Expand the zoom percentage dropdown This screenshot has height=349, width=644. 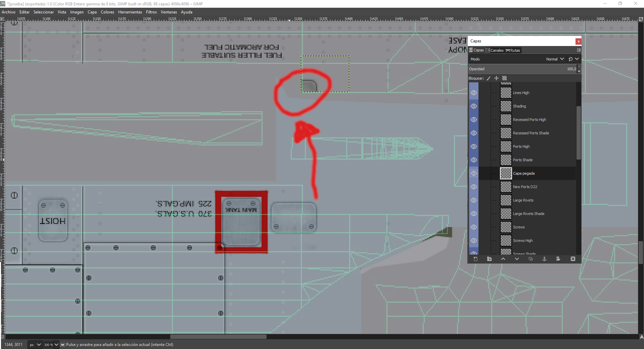point(56,345)
